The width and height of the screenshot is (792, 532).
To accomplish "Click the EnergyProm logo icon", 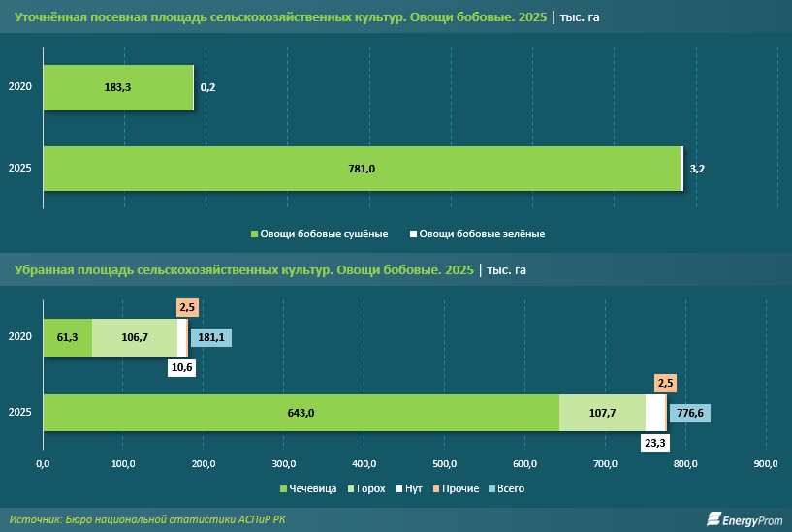I will click(713, 520).
